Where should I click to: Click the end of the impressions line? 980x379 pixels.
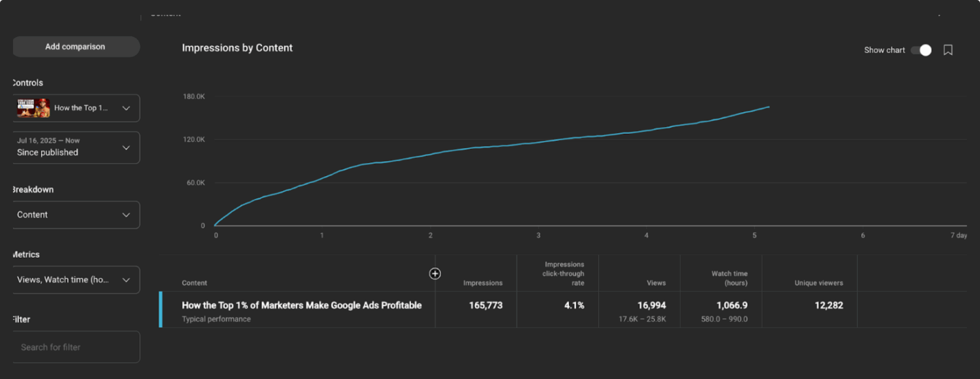(x=769, y=107)
